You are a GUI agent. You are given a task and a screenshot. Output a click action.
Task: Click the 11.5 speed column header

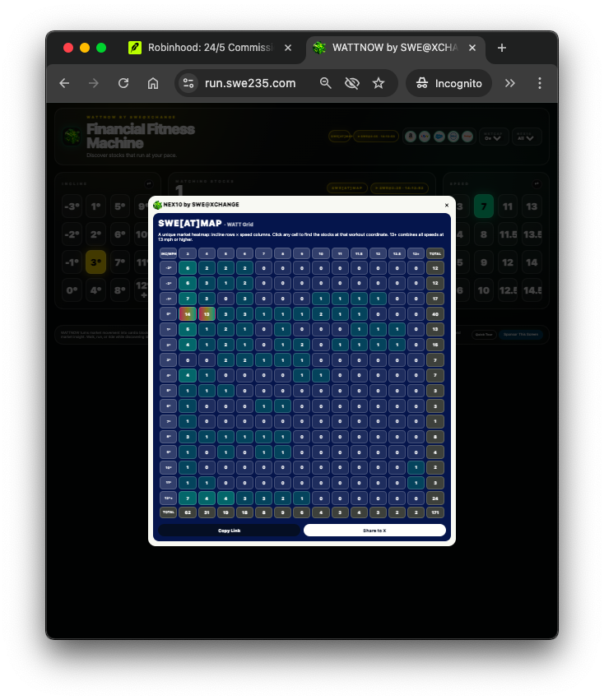(359, 253)
